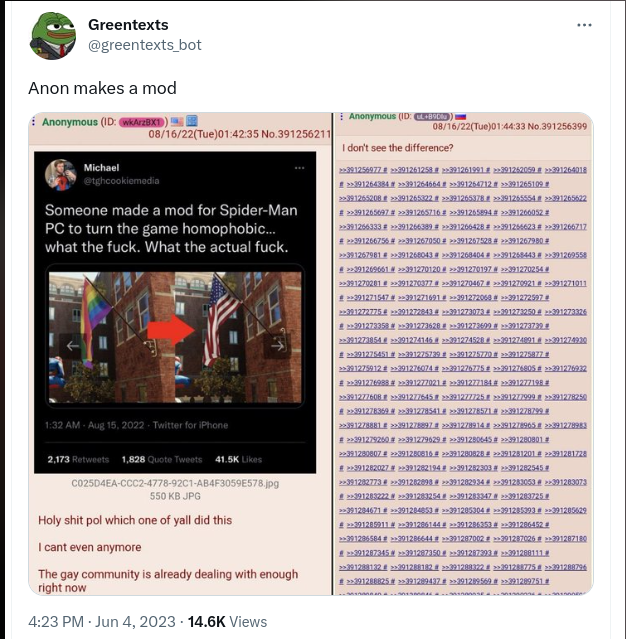Click the image filename C025D4EA jpg link

[175, 483]
